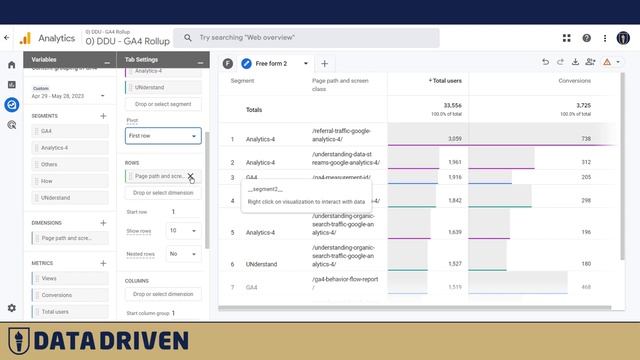Select the Others segment in Variables

tap(70, 164)
